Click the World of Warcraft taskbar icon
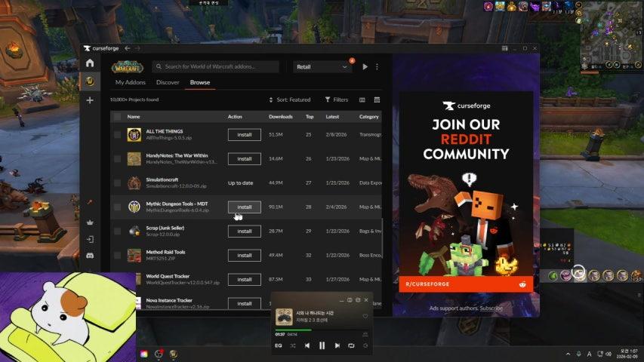The width and height of the screenshot is (644, 362). click(174, 354)
